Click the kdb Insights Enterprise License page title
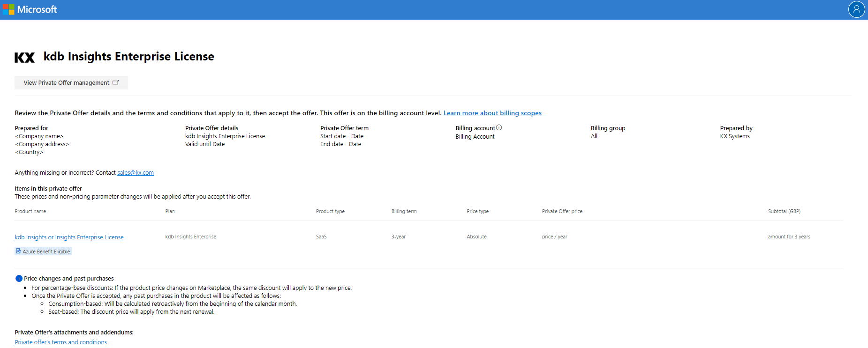The height and width of the screenshot is (348, 868). click(x=128, y=57)
